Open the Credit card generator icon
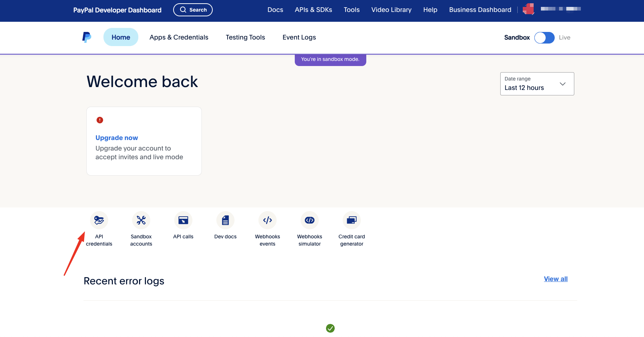The width and height of the screenshot is (644, 337). point(351,220)
